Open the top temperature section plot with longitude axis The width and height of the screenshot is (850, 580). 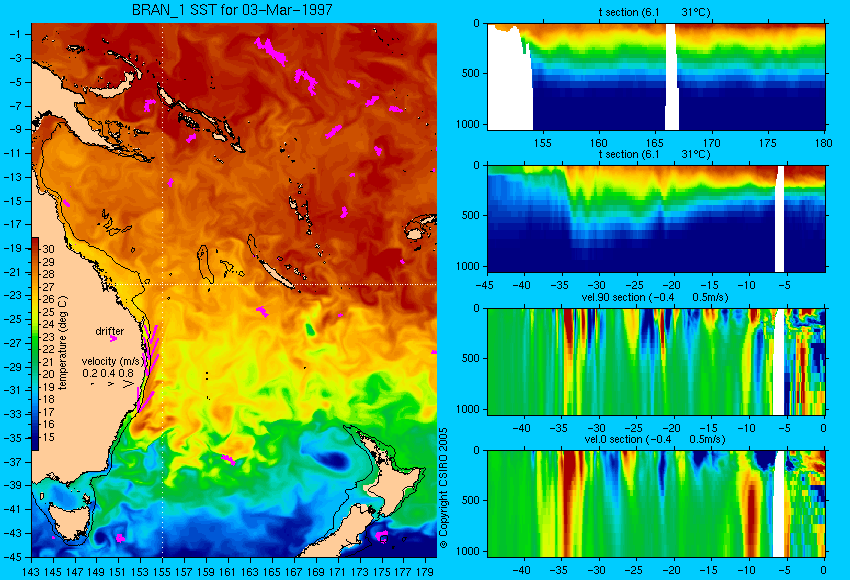(656, 76)
